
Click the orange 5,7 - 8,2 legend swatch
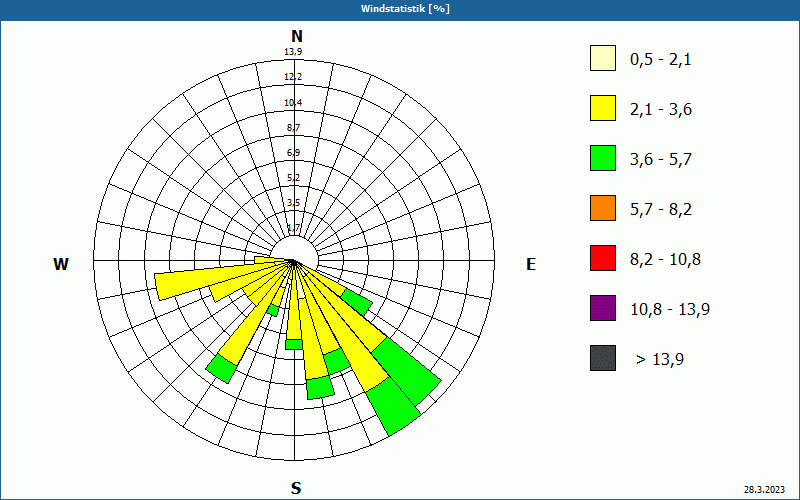(x=603, y=208)
